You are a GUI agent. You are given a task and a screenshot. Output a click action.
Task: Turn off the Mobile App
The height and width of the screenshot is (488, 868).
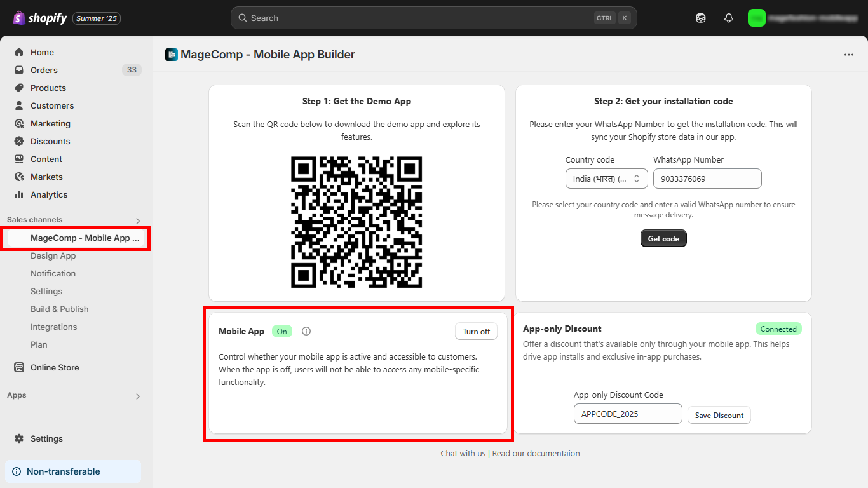click(476, 331)
